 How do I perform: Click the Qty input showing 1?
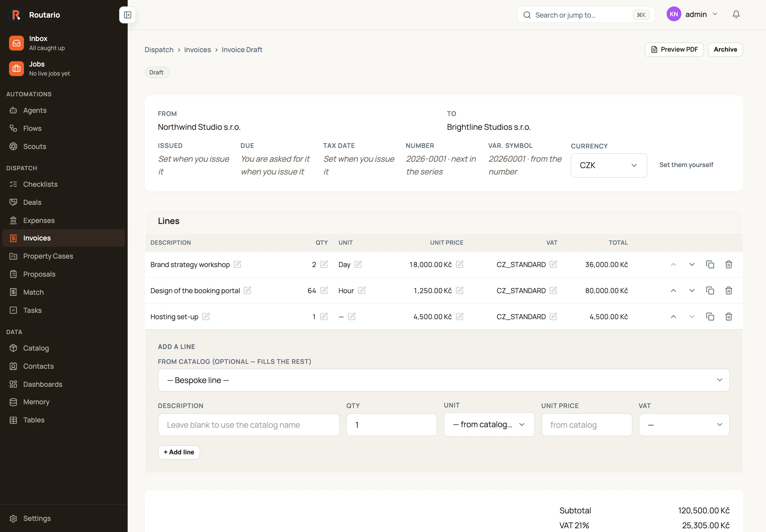click(391, 425)
